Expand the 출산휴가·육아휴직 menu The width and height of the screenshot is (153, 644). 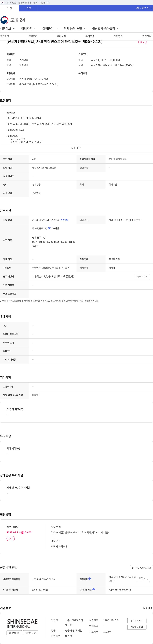106,29
